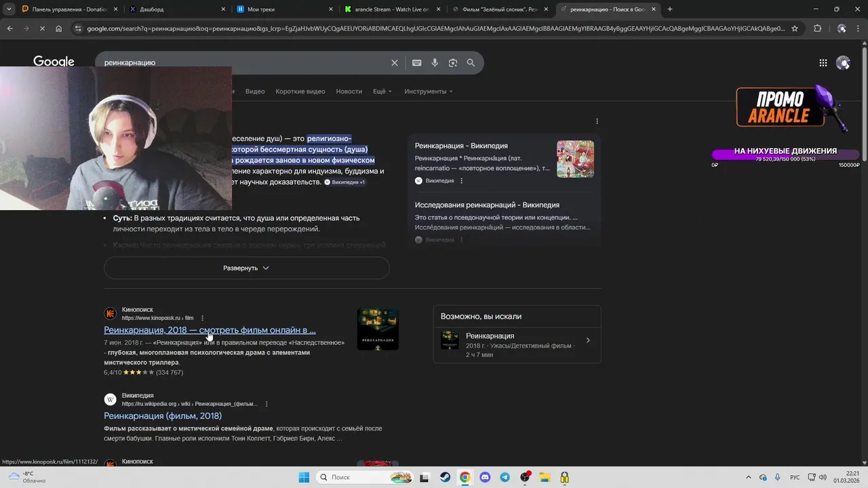868x488 pixels.
Task: Open the tab search dropdown
Action: pos(9,9)
